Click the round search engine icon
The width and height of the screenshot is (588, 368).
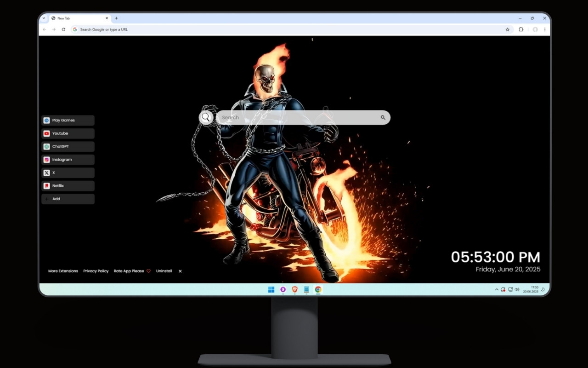(206, 117)
